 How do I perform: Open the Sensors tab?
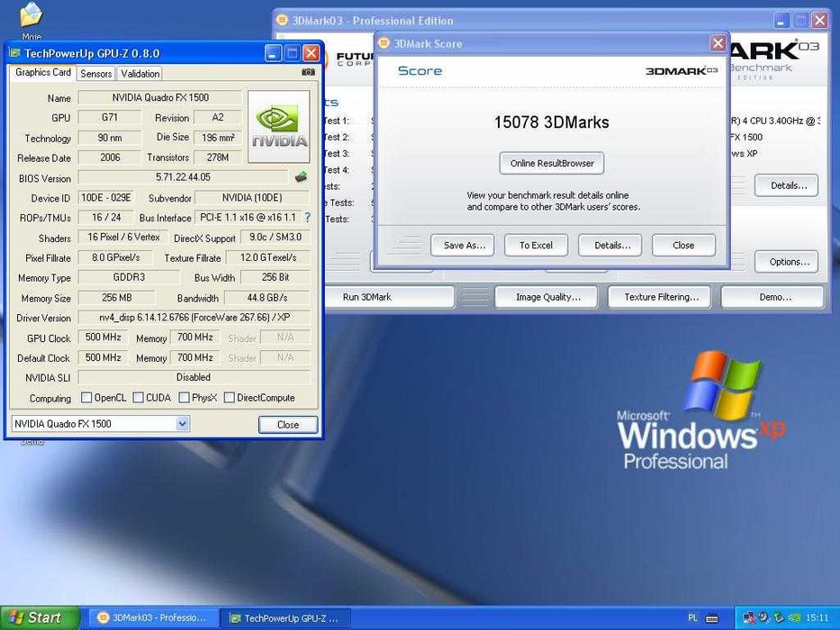coord(96,74)
